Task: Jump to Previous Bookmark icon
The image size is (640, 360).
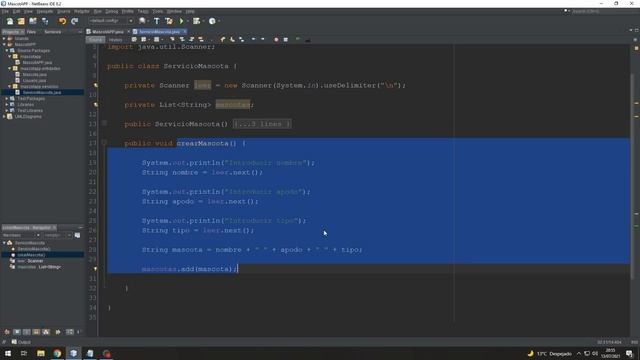Action: point(222,40)
